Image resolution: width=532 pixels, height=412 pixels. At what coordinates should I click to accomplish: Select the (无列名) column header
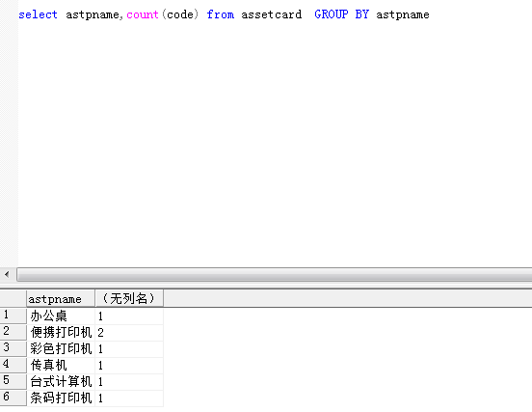pyautogui.click(x=129, y=298)
